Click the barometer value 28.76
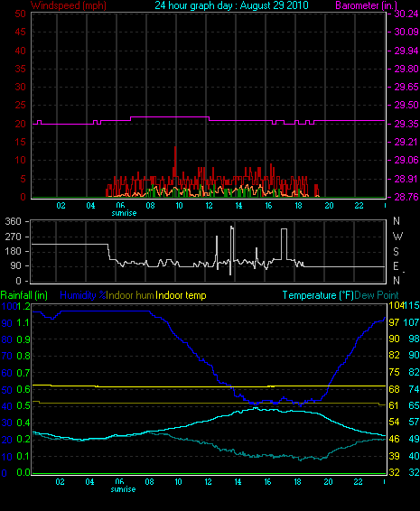Screen dimensions: 420x511 [x=406, y=197]
